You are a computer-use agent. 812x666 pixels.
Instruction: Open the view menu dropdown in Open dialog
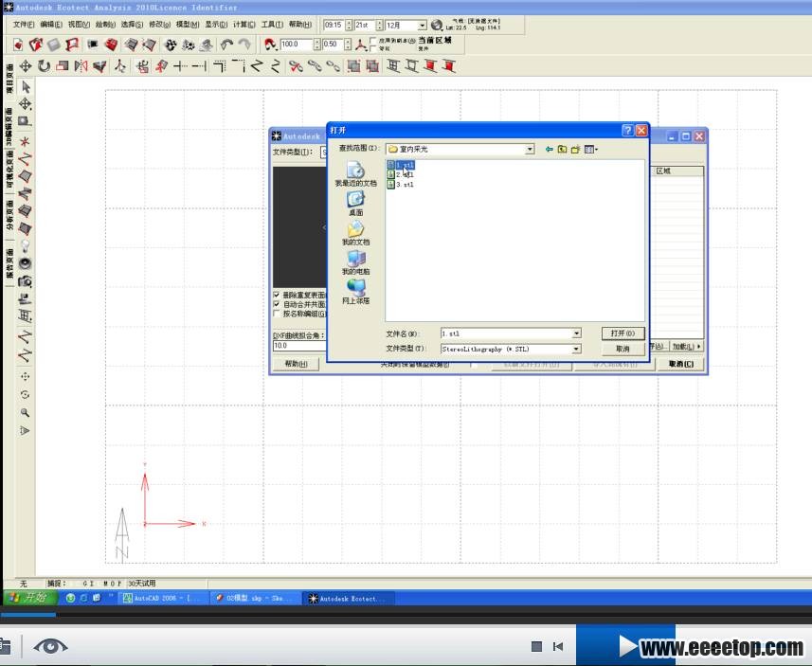tap(591, 149)
